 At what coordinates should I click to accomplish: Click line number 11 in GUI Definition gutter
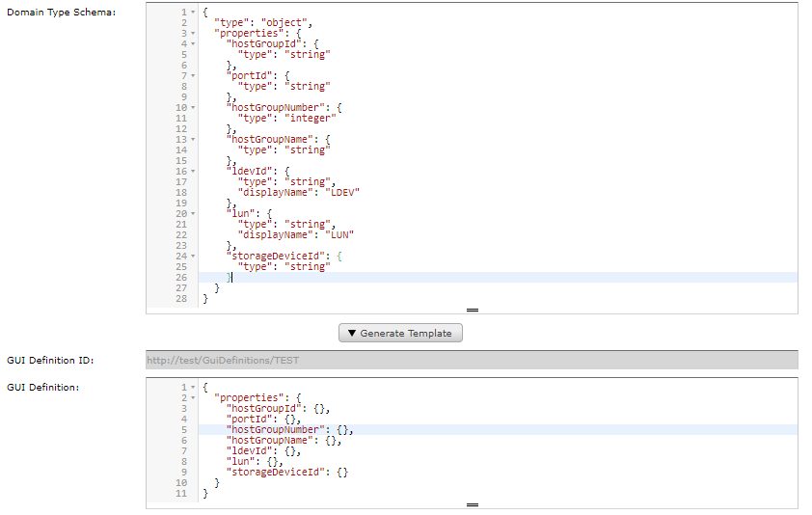(x=181, y=493)
